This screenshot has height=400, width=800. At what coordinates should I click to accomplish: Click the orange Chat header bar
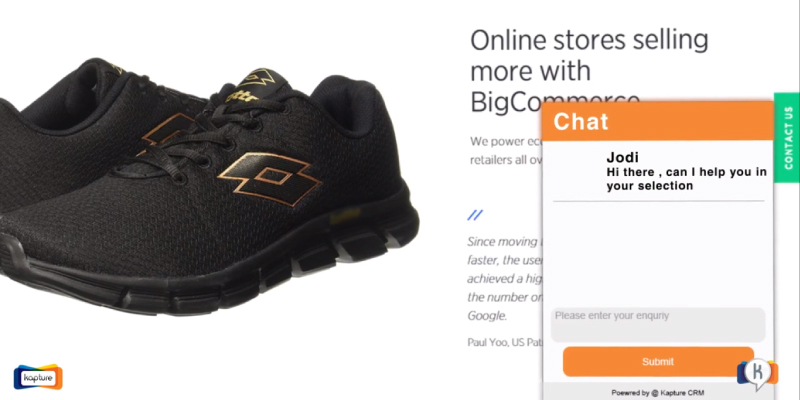pyautogui.click(x=658, y=121)
